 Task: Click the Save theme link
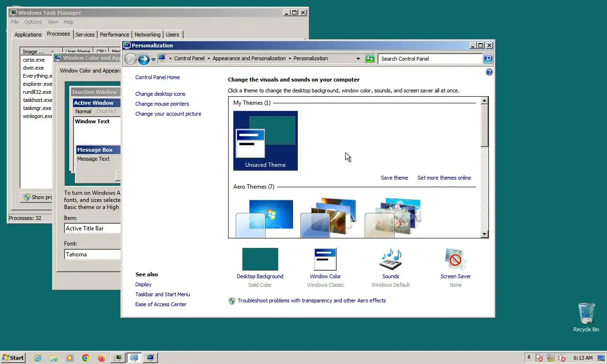pyautogui.click(x=394, y=178)
